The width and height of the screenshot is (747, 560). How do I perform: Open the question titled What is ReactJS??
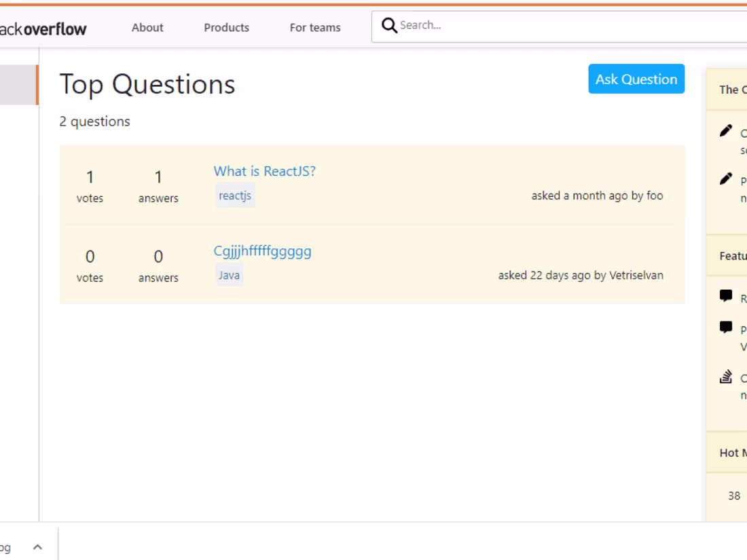(264, 171)
